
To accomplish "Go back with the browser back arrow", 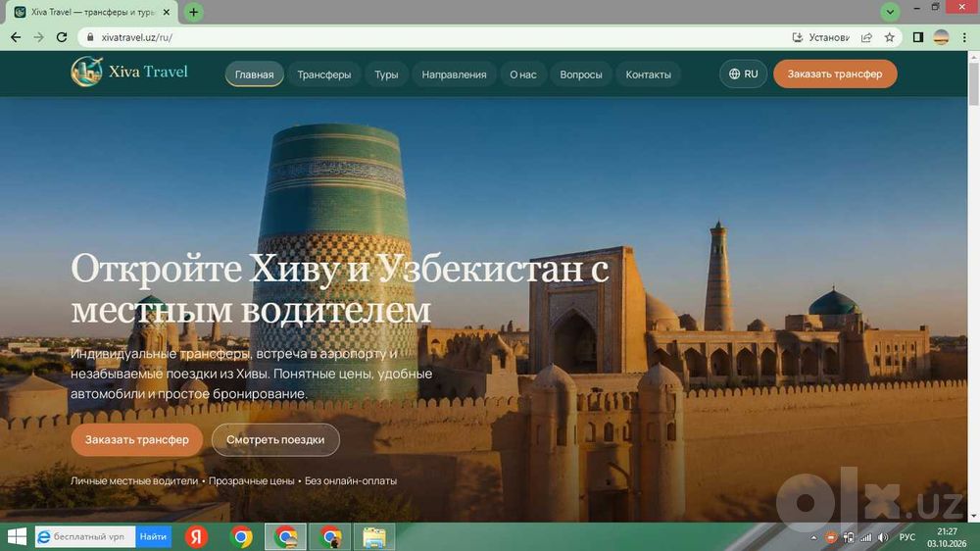I will tap(16, 37).
